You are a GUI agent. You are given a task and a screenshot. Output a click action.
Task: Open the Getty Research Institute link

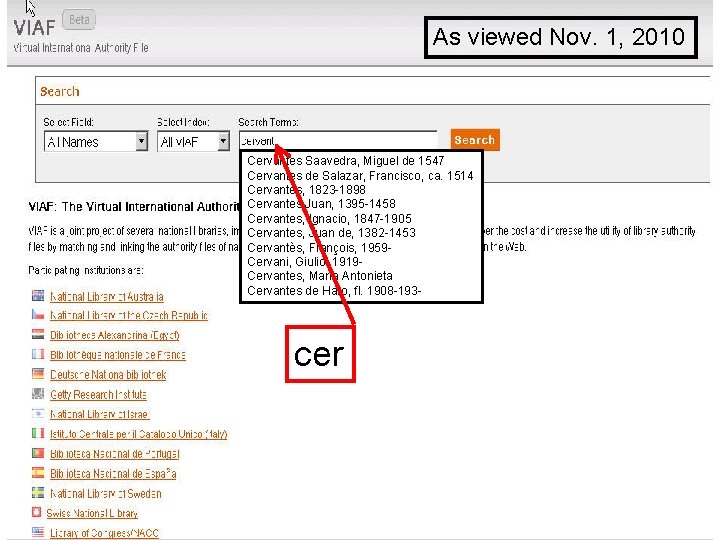point(98,394)
